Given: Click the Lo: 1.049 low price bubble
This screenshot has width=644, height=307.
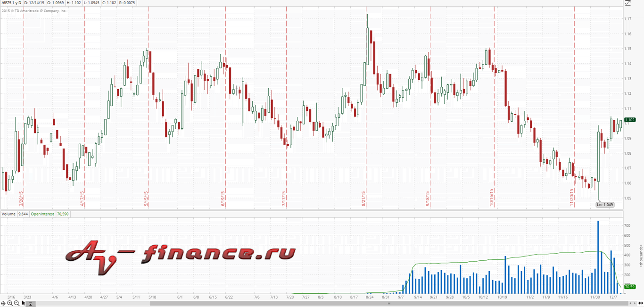Looking at the screenshot, I should (605, 205).
